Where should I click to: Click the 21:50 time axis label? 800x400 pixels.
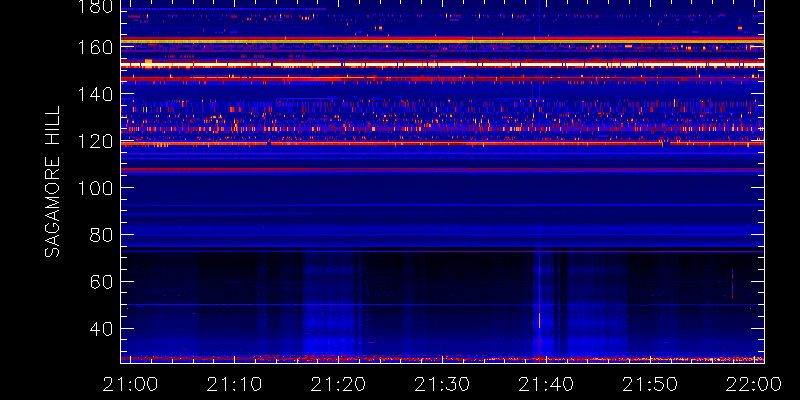coord(650,384)
